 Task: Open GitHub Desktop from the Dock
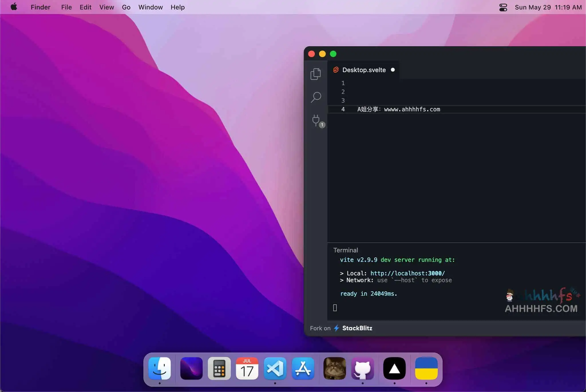[363, 369]
